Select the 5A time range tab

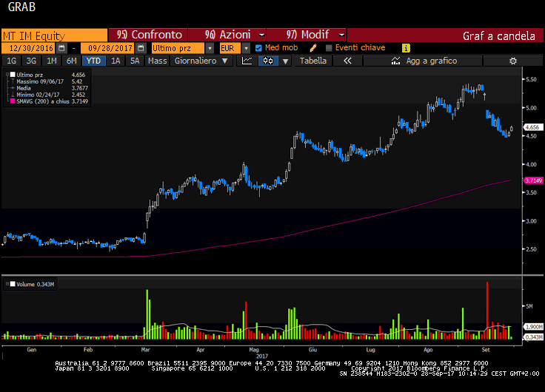pos(134,61)
